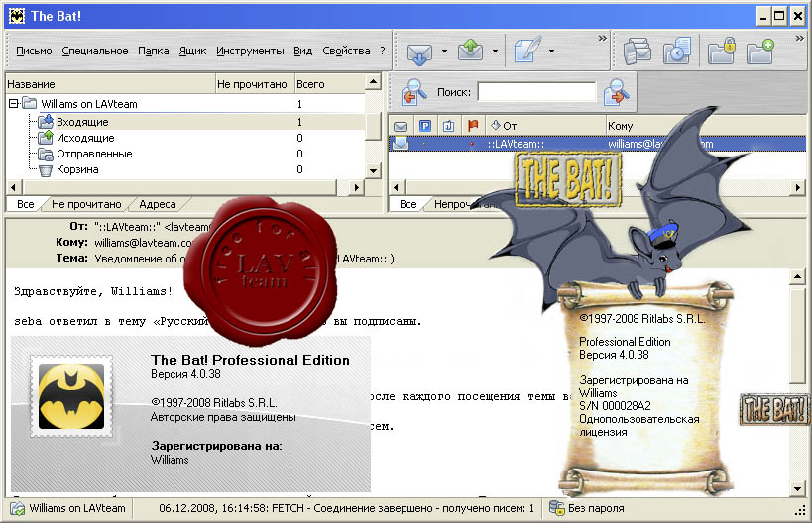Click the ::LAVteam:: message envelope icon

tap(401, 144)
